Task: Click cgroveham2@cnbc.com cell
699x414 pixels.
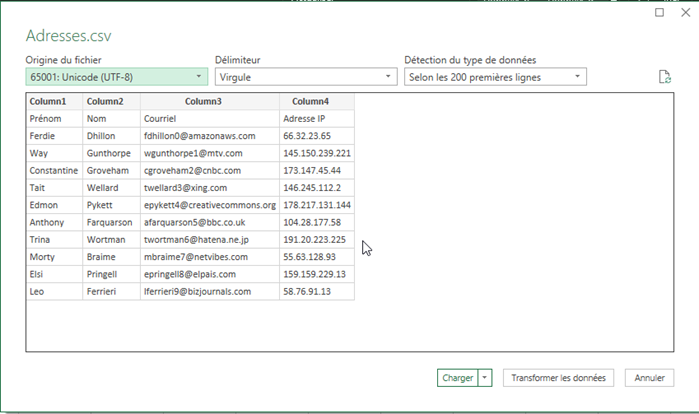Action: [210, 171]
